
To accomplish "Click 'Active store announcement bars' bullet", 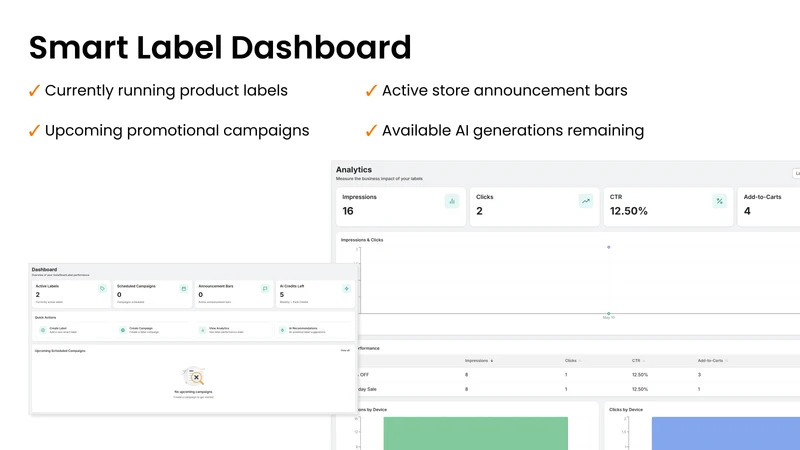I will click(505, 90).
